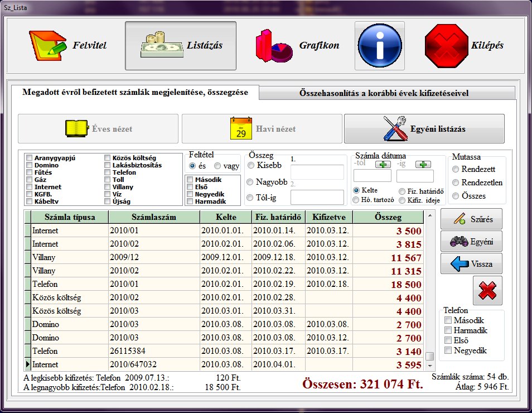Check the Villany bill type
Screen dimensions: 532x413
107,187
